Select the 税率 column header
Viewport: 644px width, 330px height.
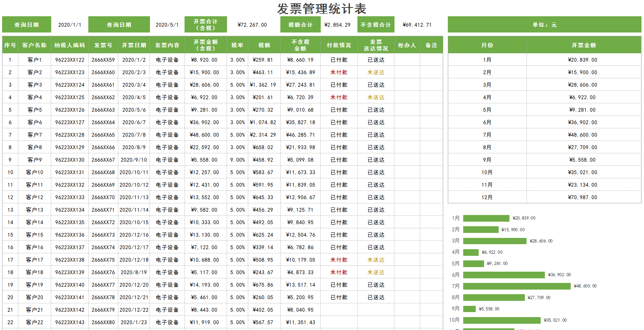[237, 45]
